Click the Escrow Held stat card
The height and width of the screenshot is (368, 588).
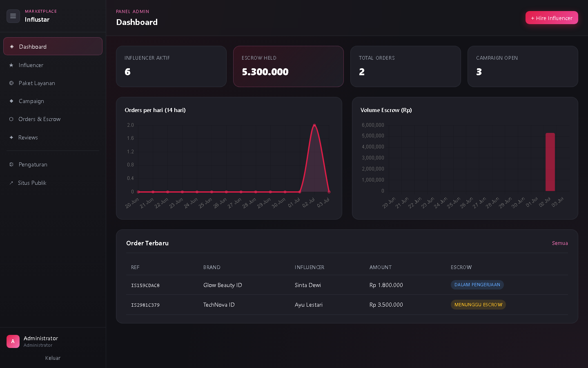[x=288, y=66]
